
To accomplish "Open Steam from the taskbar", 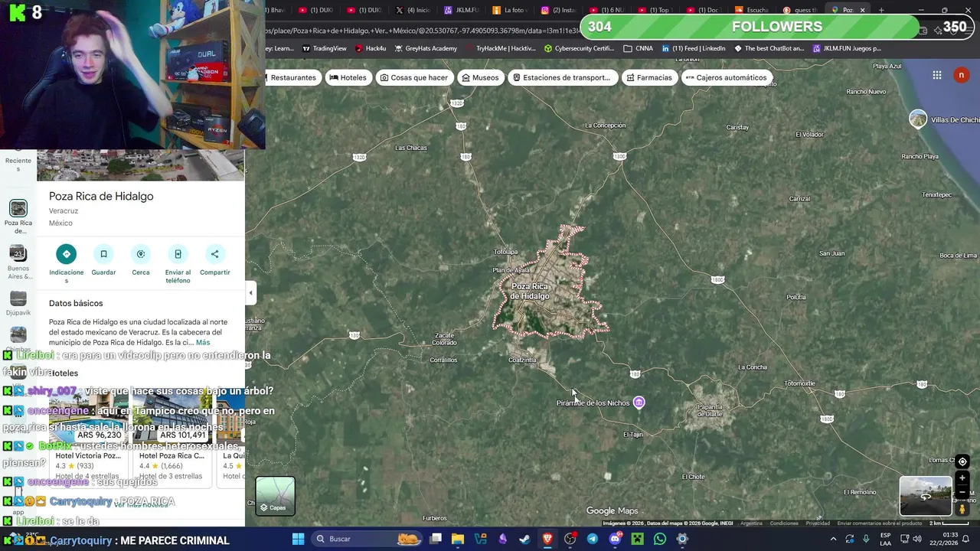I will [525, 539].
